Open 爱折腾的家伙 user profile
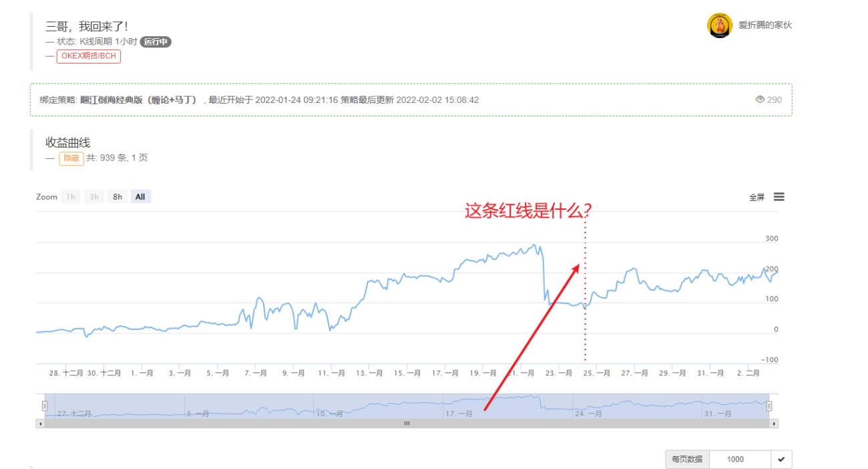 (765, 25)
